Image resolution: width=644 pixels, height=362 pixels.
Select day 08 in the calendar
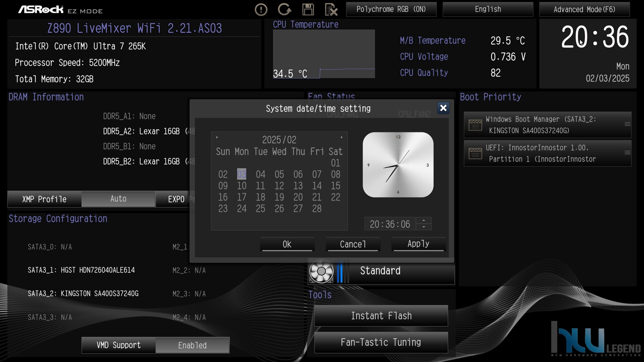335,174
